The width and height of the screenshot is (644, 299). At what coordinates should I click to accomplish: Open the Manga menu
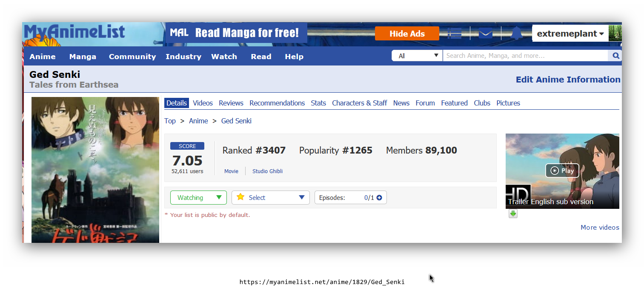pyautogui.click(x=83, y=57)
